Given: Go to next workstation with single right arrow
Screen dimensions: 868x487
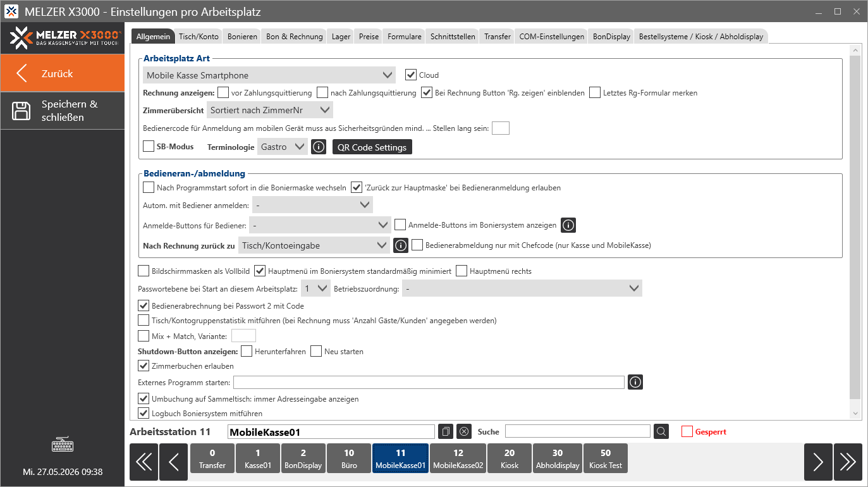Looking at the screenshot, I should (x=818, y=462).
